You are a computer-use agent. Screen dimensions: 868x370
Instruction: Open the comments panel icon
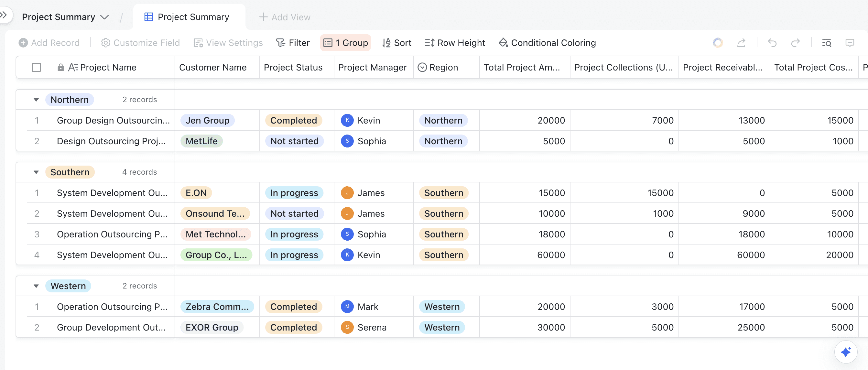[850, 43]
